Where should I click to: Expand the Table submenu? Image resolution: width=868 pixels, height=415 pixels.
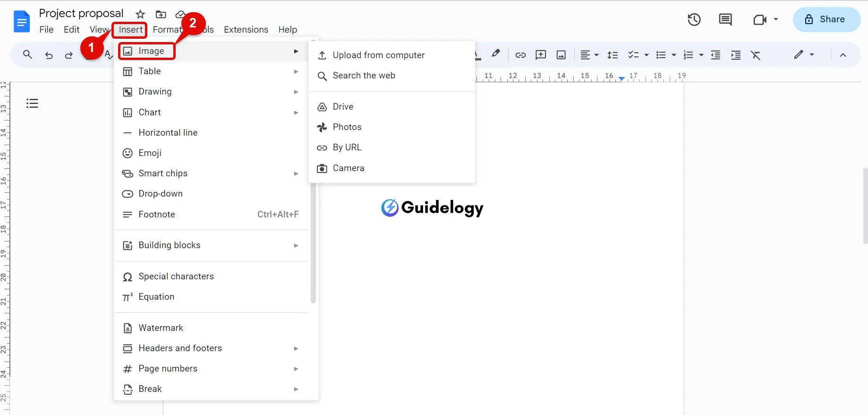pyautogui.click(x=211, y=71)
